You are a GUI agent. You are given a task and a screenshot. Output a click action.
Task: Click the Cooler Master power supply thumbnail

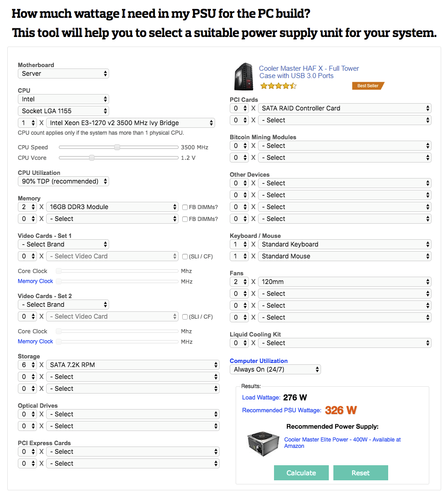(x=263, y=444)
